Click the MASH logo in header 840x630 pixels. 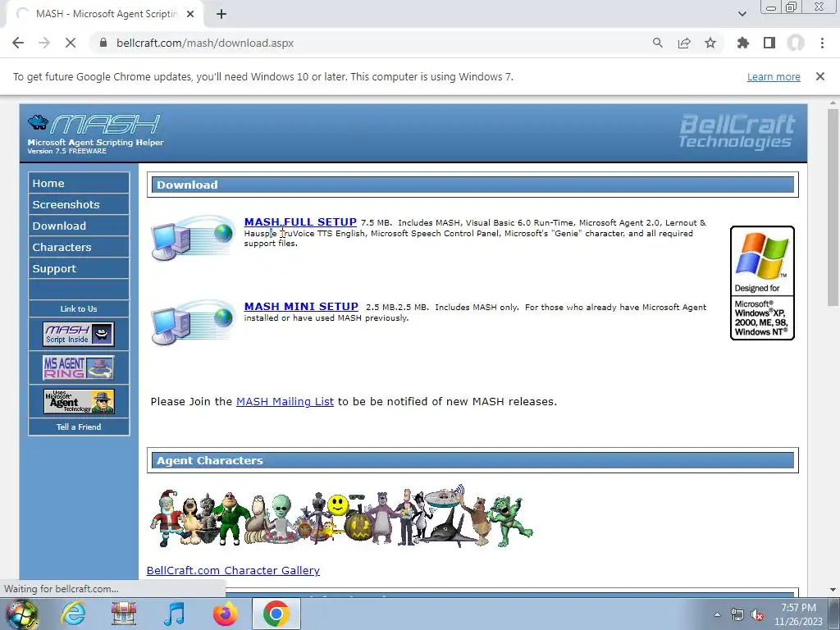pyautogui.click(x=94, y=134)
